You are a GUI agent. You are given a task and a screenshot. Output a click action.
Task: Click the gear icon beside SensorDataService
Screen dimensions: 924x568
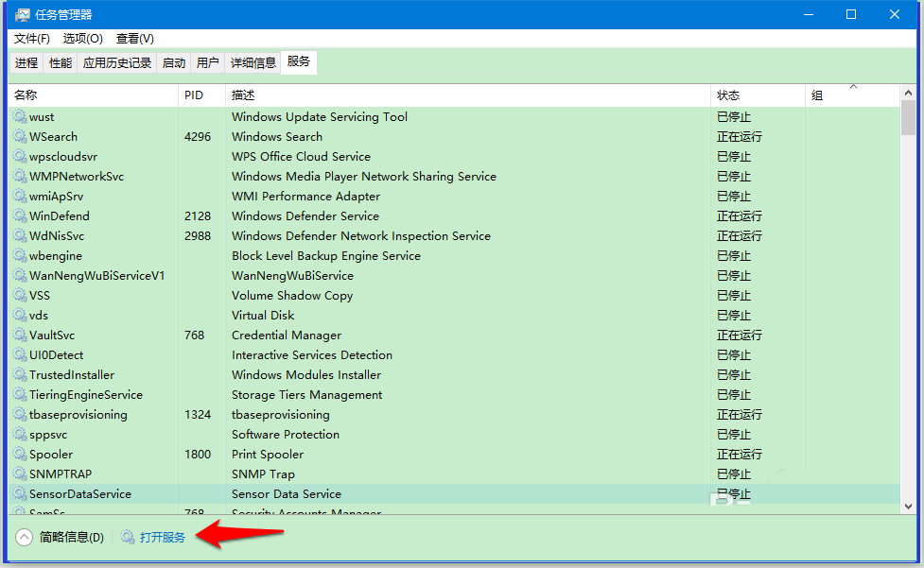[x=20, y=493]
